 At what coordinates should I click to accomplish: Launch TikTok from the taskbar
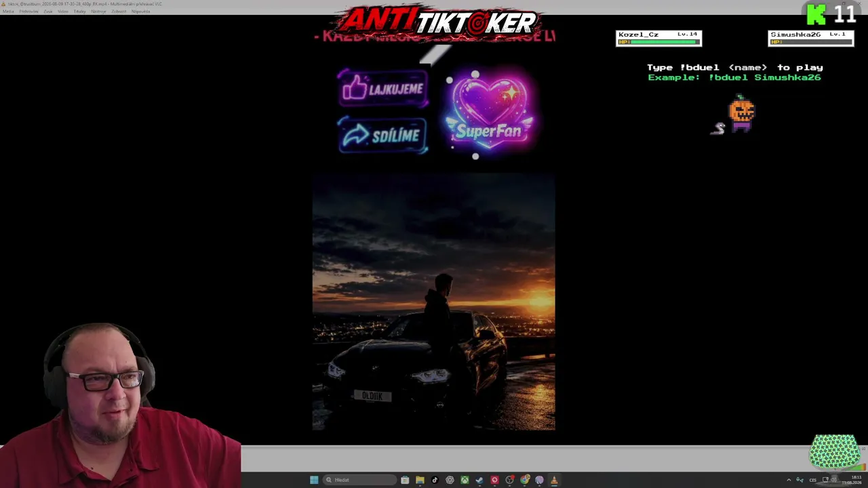(435, 480)
